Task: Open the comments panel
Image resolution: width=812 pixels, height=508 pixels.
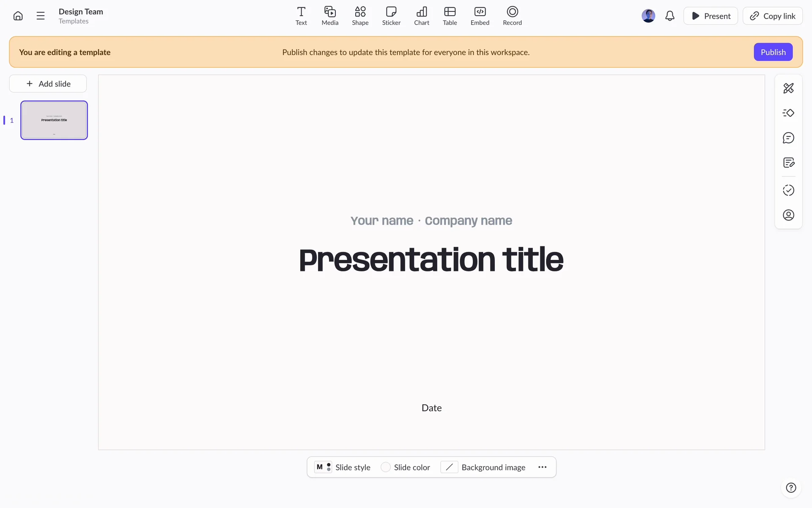Action: click(x=788, y=138)
